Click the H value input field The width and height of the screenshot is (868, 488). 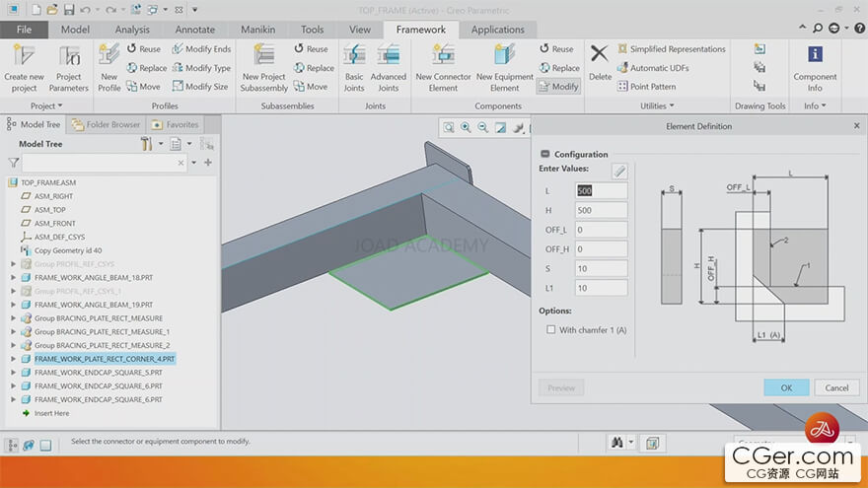coord(601,210)
